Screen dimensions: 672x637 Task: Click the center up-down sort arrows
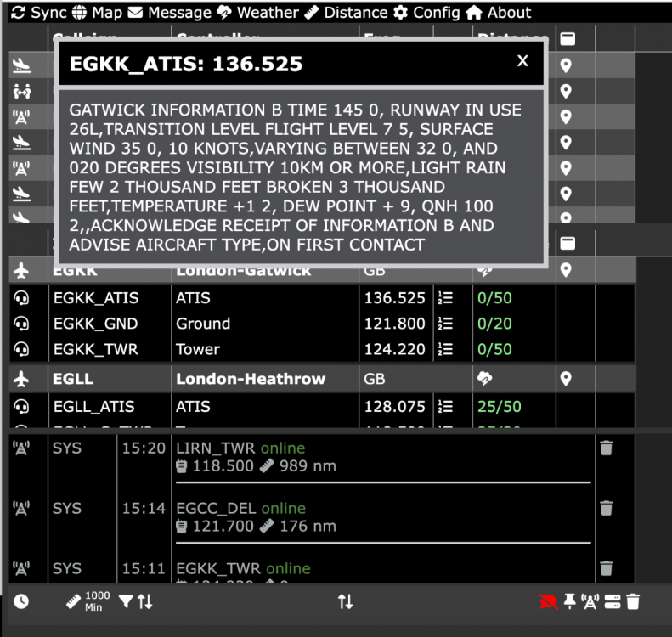click(345, 601)
